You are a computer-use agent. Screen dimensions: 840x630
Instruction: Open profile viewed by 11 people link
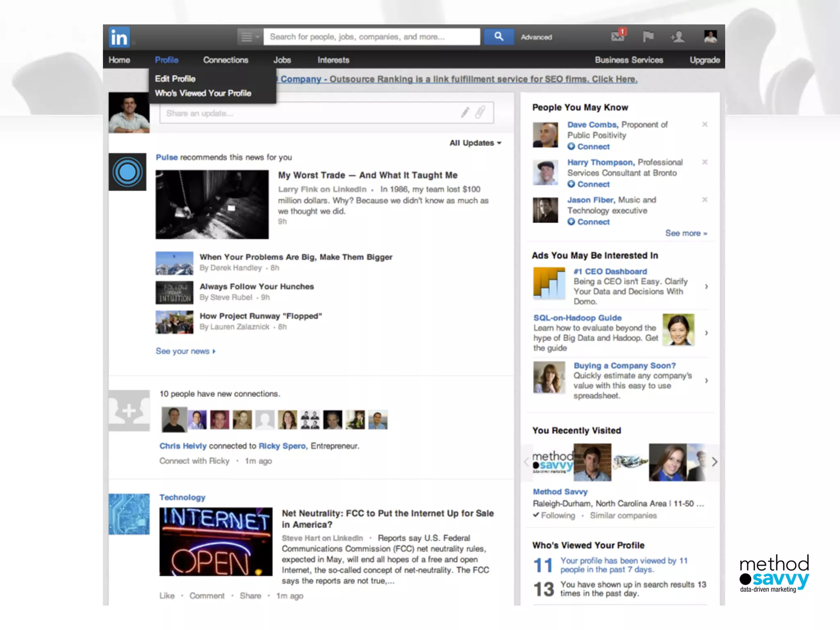(624, 565)
